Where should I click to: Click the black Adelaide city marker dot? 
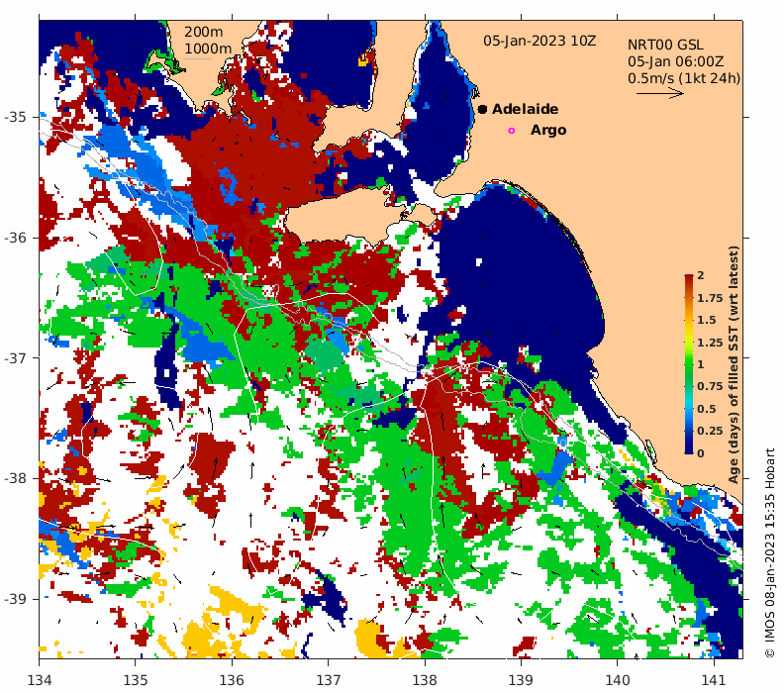[482, 109]
